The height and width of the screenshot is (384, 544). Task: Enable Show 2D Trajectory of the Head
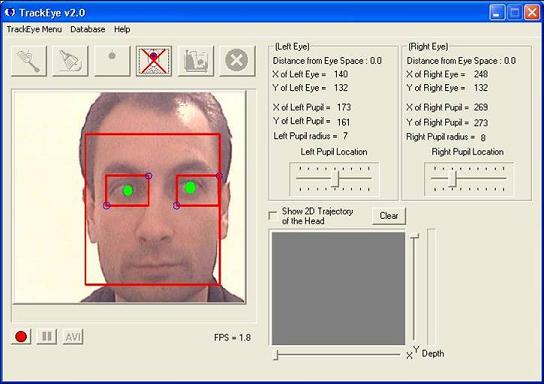[273, 216]
